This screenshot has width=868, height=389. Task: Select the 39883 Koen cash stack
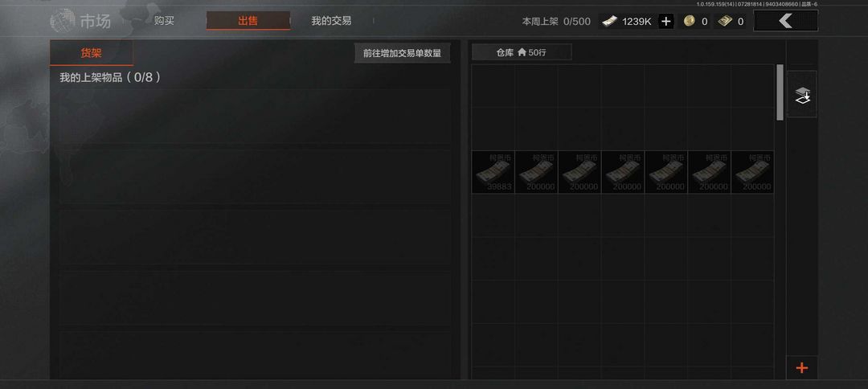coord(493,172)
